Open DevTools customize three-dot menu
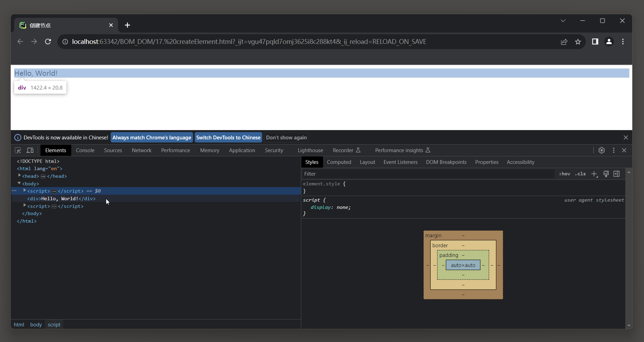The height and width of the screenshot is (342, 644). point(614,150)
